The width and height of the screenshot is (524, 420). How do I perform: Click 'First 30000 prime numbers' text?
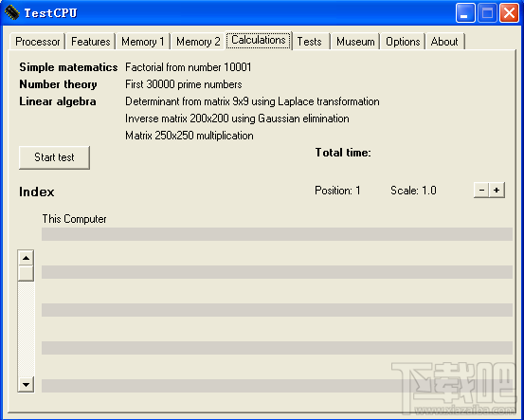coord(184,84)
